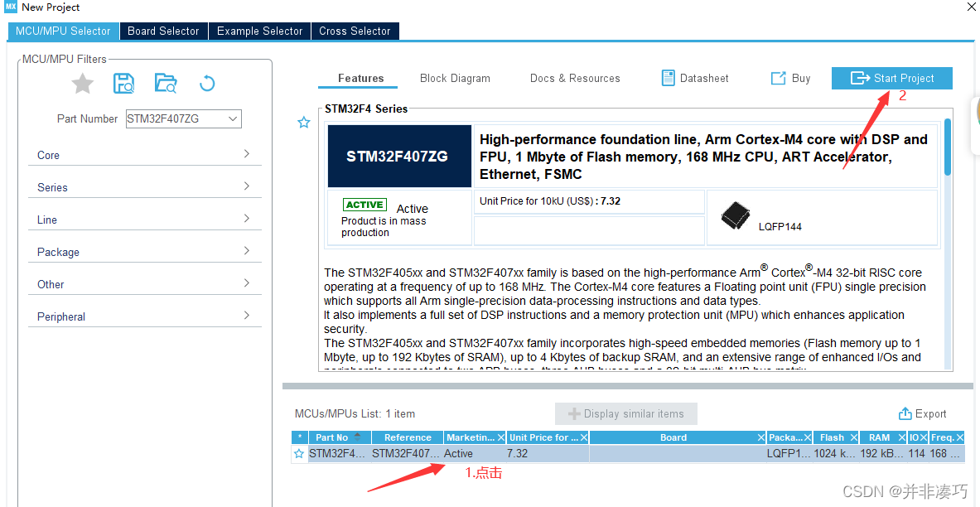Image resolution: width=980 pixels, height=507 pixels.
Task: Click Start Project button
Action: click(892, 78)
